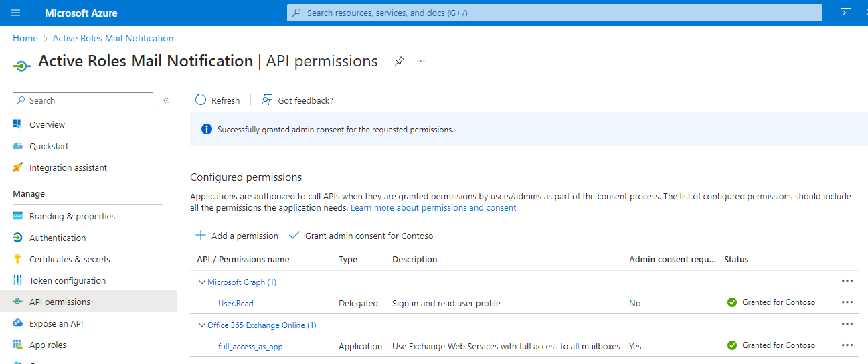Image resolution: width=868 pixels, height=364 pixels.
Task: Click the info icon in the success banner
Action: point(207,129)
